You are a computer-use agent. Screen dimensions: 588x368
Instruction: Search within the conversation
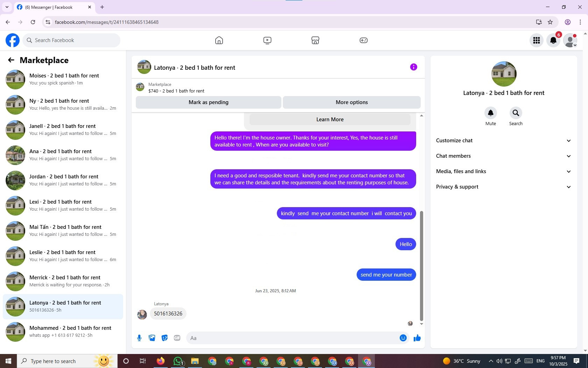point(516,113)
